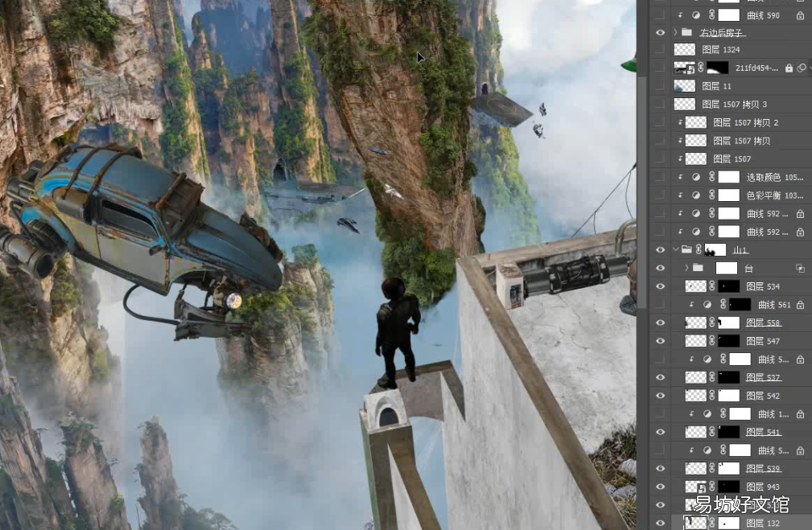Click the mask link icon on 图层 943

(712, 486)
